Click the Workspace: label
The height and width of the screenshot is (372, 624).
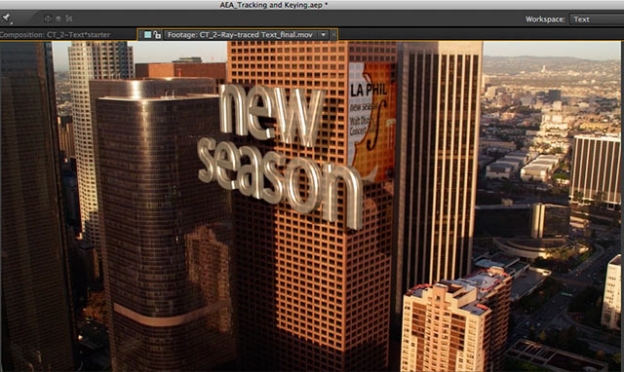pyautogui.click(x=545, y=19)
